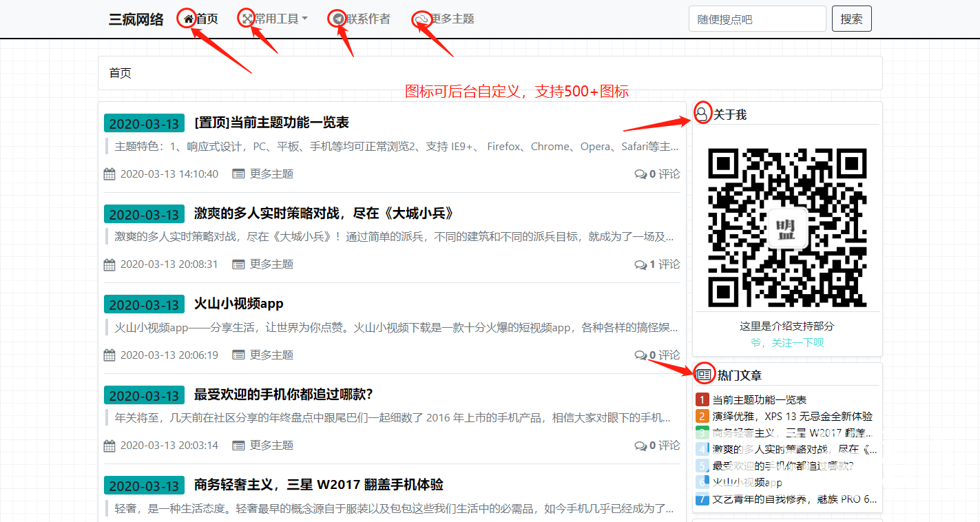Click the 三疯网络 site brand
The image size is (980, 522).
point(136,19)
